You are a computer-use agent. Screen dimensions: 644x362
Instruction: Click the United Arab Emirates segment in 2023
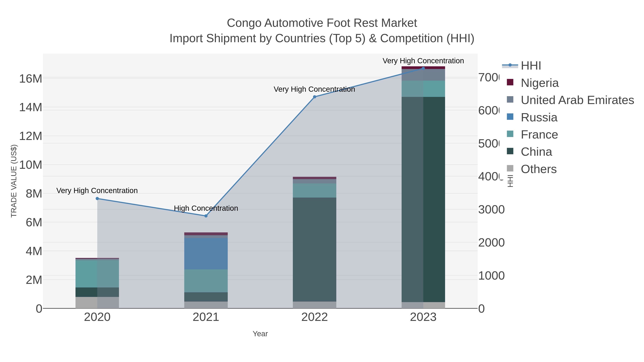point(423,75)
